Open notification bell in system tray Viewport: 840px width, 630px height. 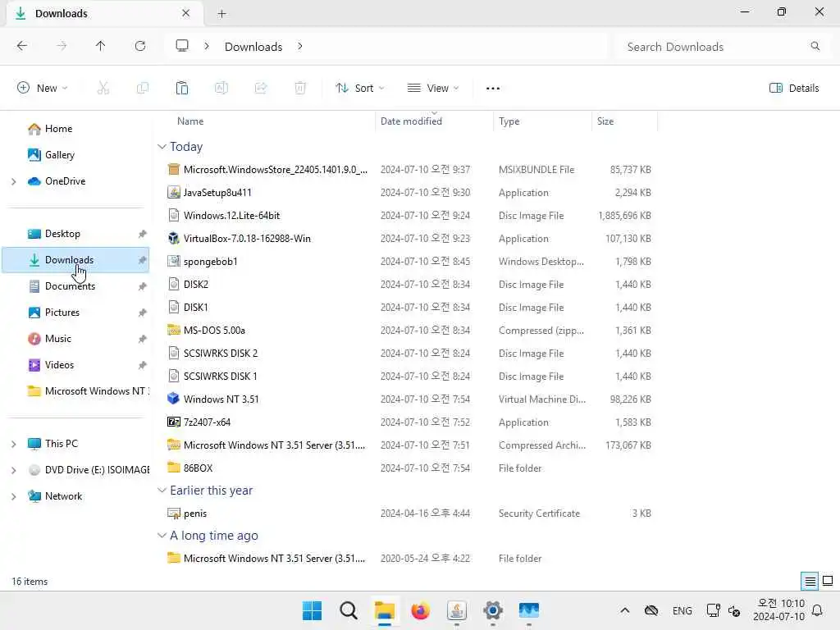point(818,610)
